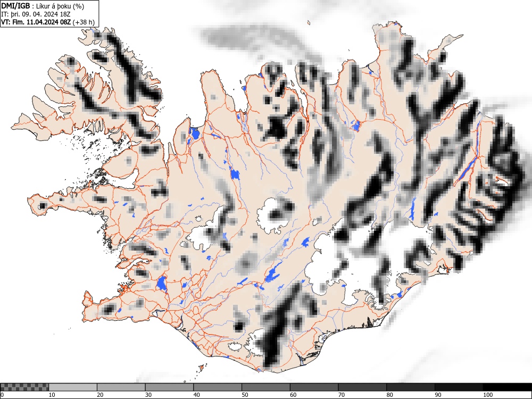This screenshot has width=532, height=399.
Task: Click the 70-80 percent legend swatch
Action: tap(362, 387)
